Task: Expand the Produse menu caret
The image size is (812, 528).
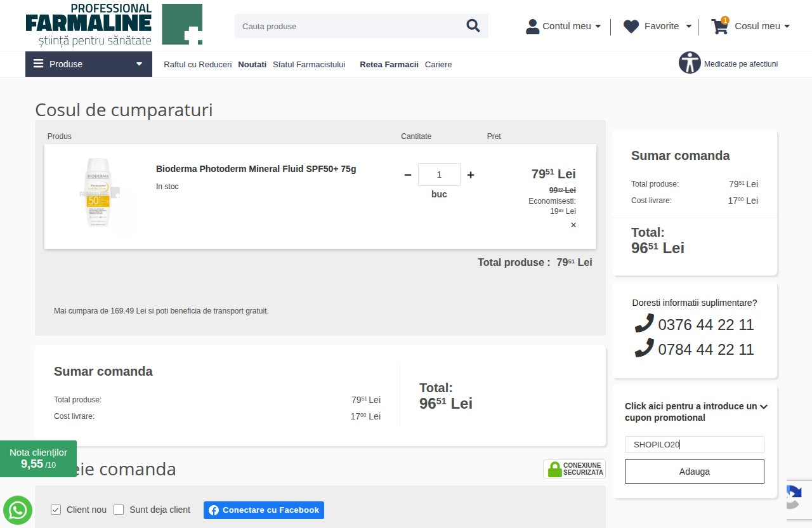Action: click(140, 64)
